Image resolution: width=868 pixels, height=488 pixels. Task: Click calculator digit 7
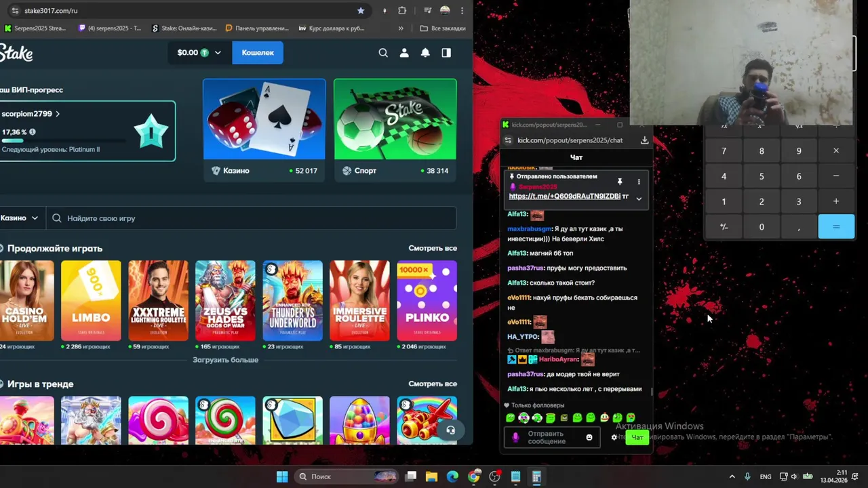pos(724,151)
